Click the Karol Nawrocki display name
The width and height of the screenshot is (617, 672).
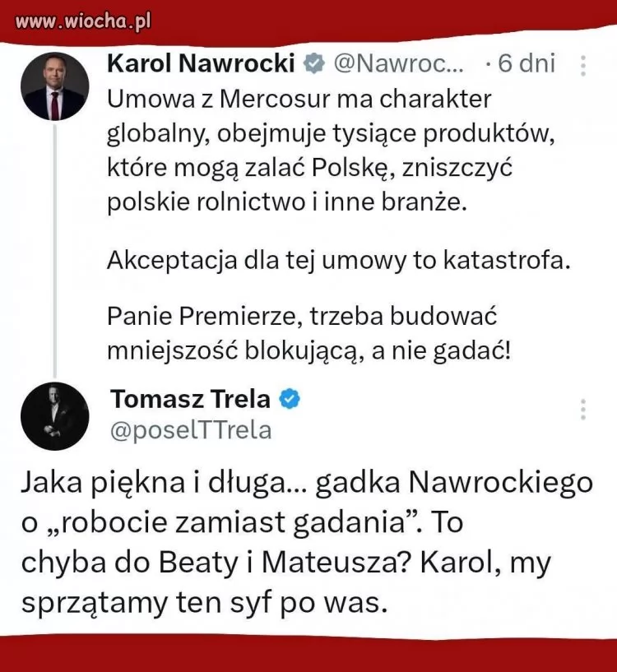pos(202,63)
